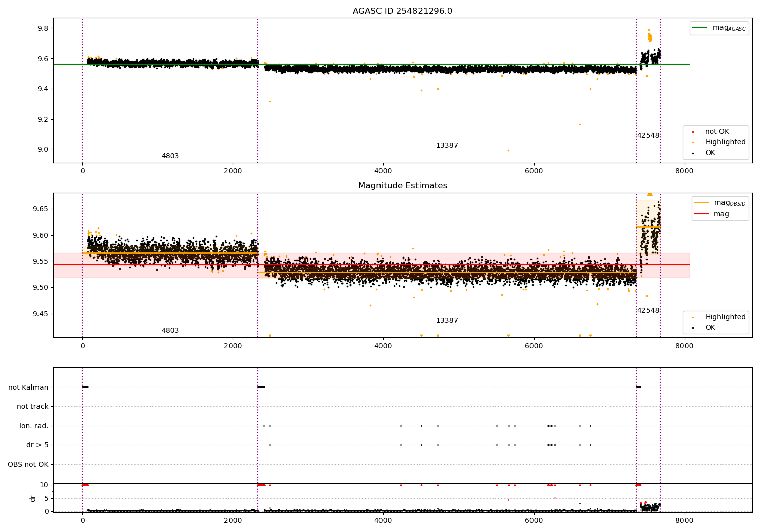
Task: Click the "9.4" y-axis tick label
Action: [x=43, y=89]
